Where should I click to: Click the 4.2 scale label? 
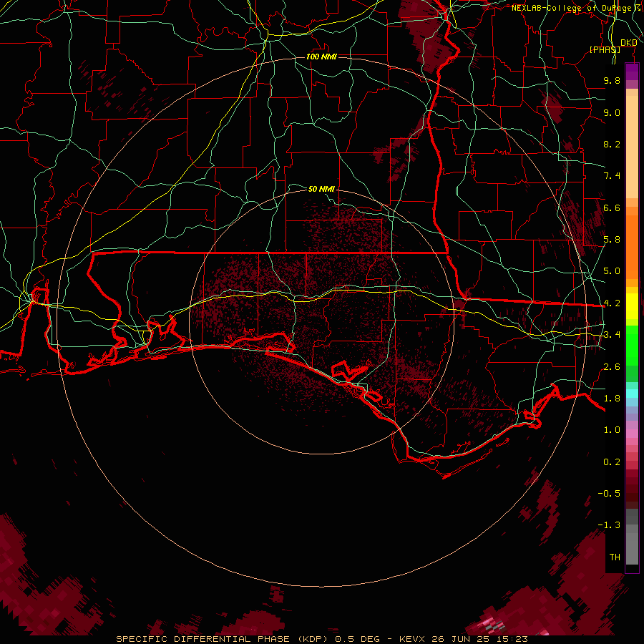click(x=612, y=303)
